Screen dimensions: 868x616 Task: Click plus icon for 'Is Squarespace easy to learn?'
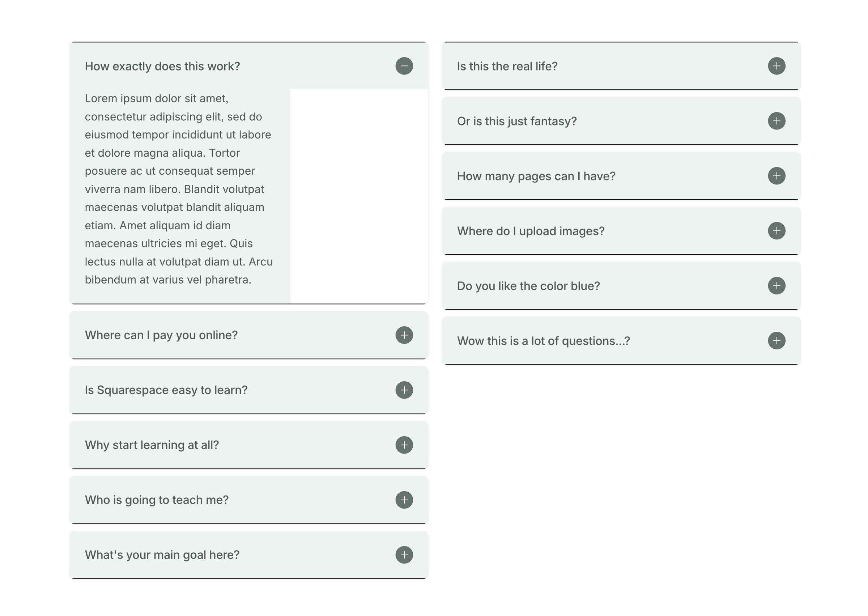coord(404,390)
